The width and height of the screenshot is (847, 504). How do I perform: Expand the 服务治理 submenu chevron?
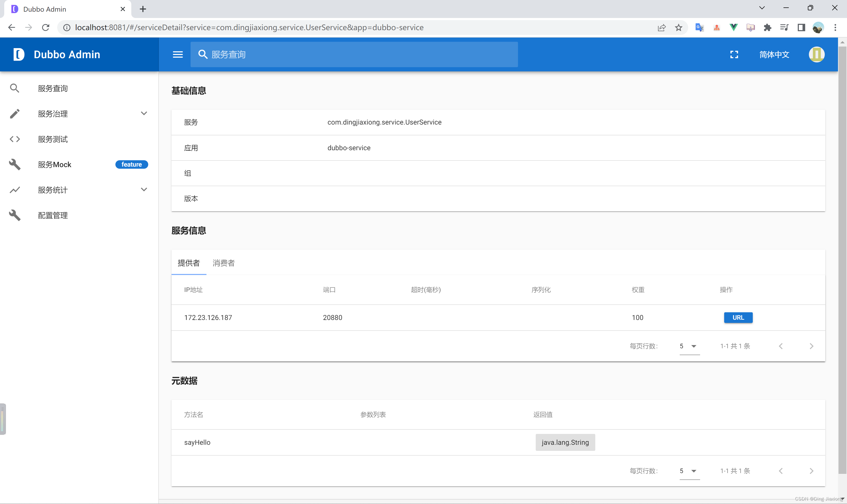coord(144,113)
